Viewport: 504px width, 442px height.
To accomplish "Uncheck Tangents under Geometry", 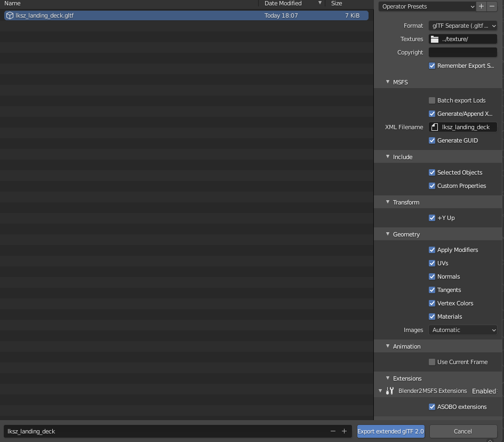I will point(431,290).
